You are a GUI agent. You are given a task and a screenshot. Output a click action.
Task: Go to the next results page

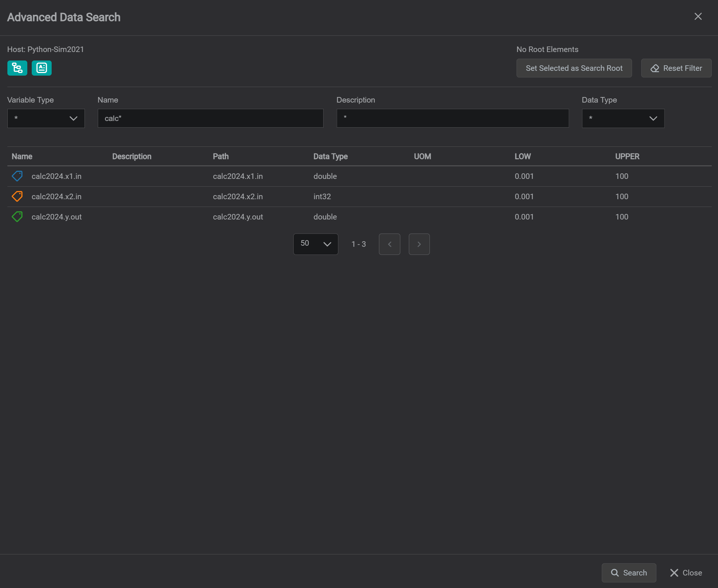(x=419, y=244)
